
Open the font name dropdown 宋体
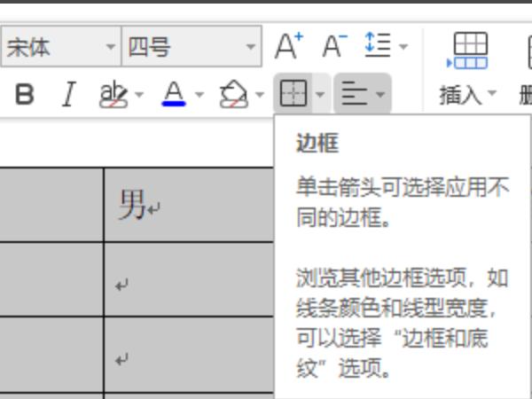pos(61,46)
